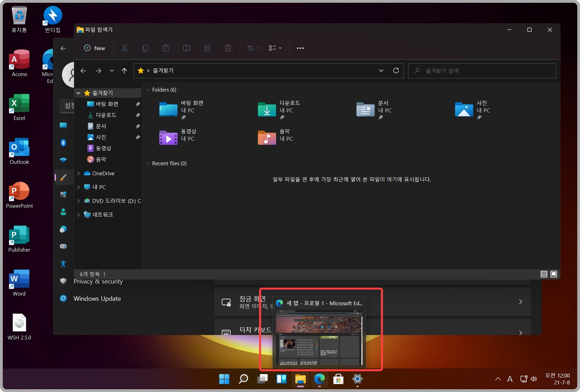Click Gaming controller icon in Settings sidebar
The image size is (580, 392).
pyautogui.click(x=63, y=246)
